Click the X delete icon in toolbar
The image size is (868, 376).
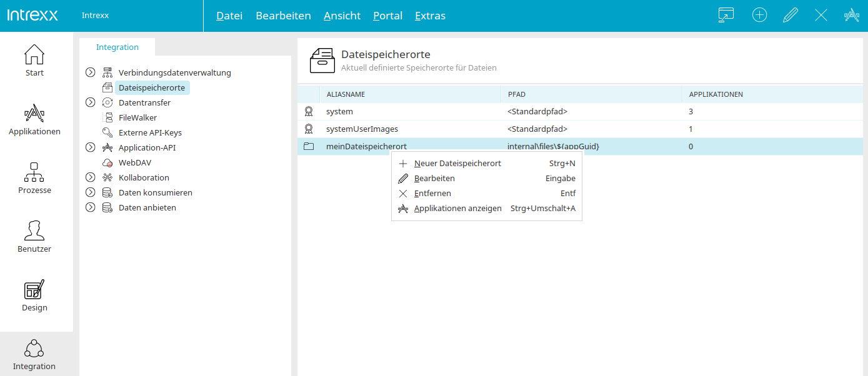point(821,16)
